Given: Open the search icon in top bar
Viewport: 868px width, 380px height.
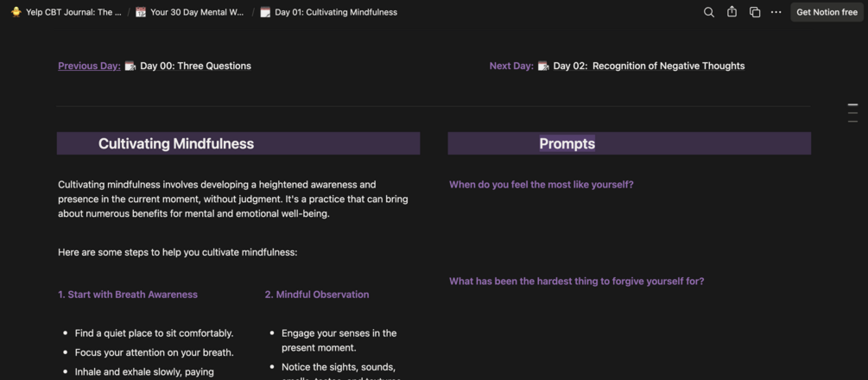Looking at the screenshot, I should [708, 12].
